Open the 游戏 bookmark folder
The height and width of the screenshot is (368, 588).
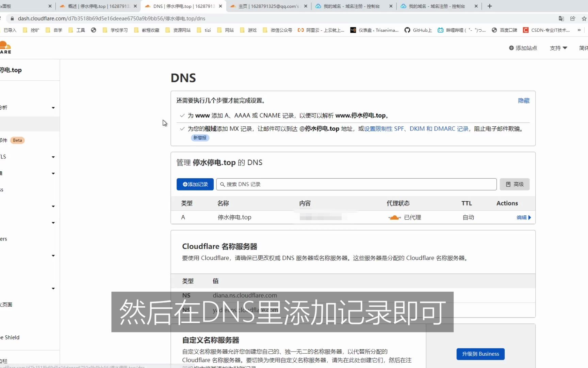pos(248,30)
